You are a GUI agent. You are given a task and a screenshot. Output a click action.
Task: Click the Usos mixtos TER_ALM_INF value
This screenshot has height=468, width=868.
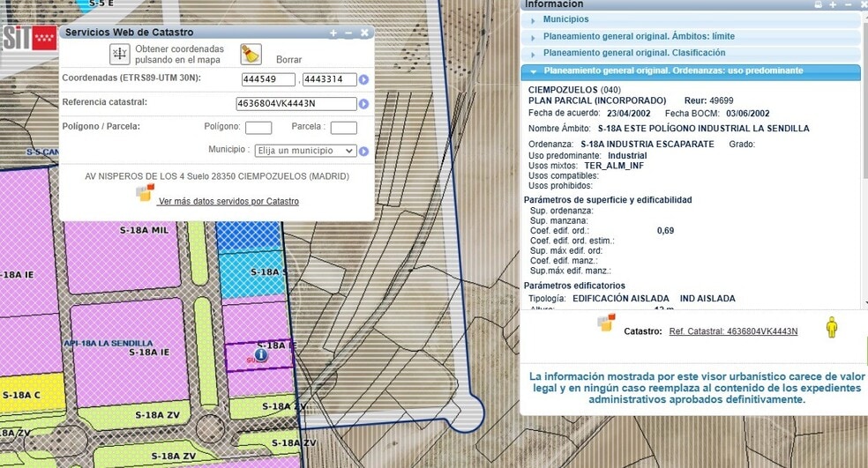[614, 166]
